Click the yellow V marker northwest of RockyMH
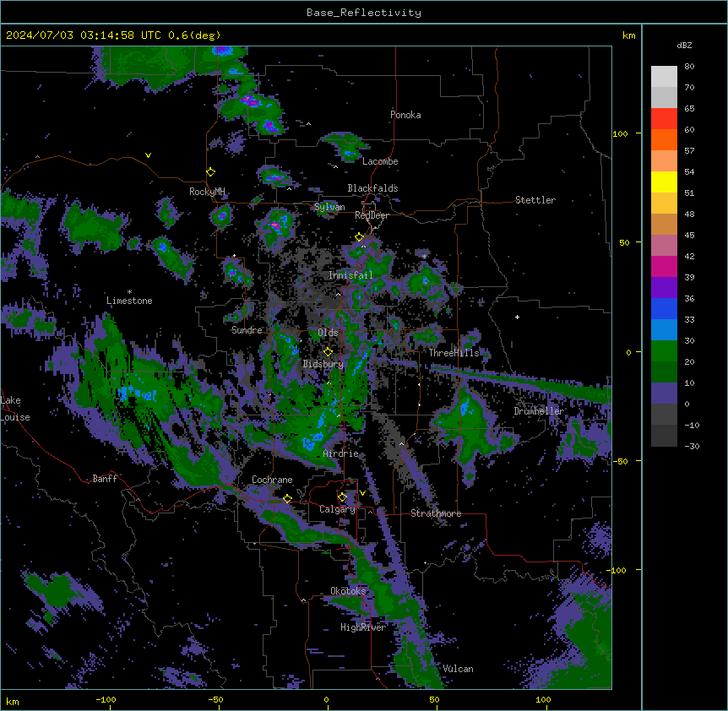Screen dimensions: 728x711 coord(148,155)
